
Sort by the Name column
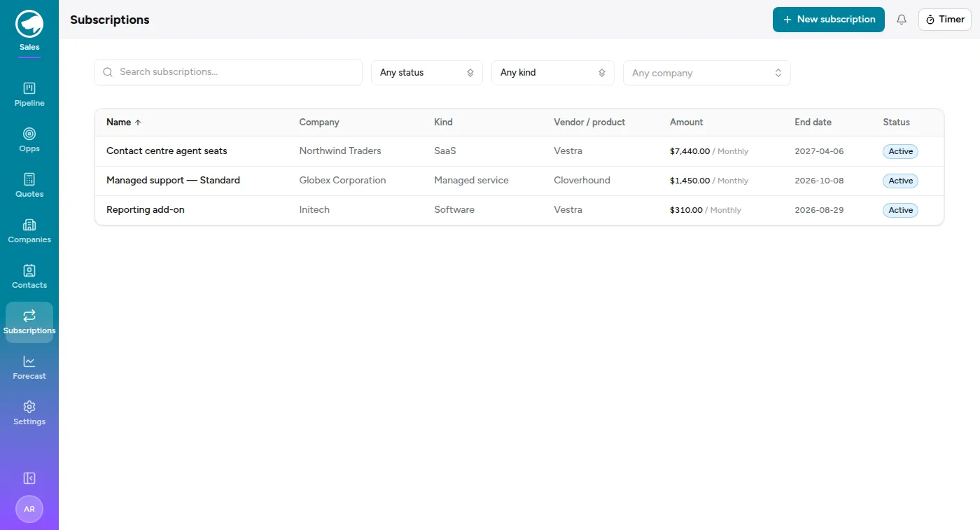124,122
